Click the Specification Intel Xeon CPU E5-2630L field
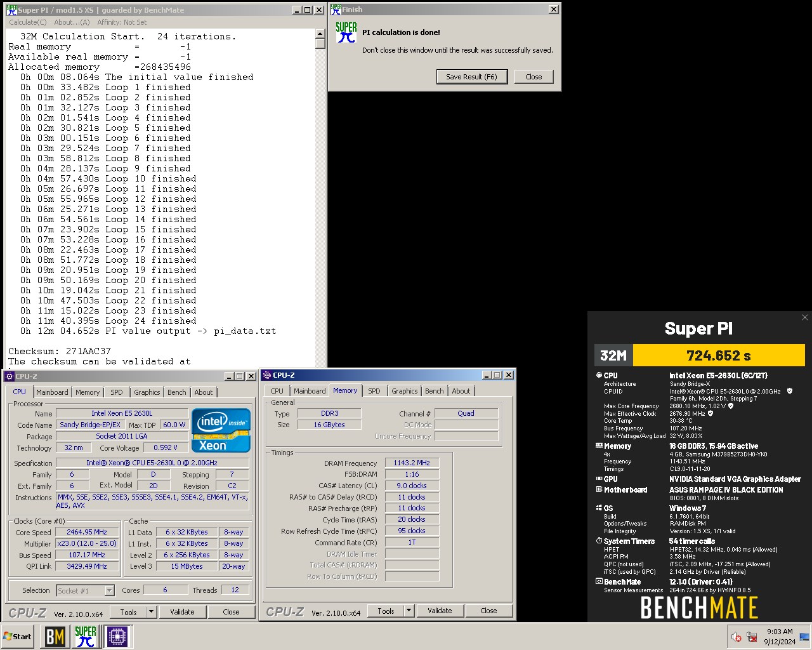The height and width of the screenshot is (650, 812). tap(152, 463)
